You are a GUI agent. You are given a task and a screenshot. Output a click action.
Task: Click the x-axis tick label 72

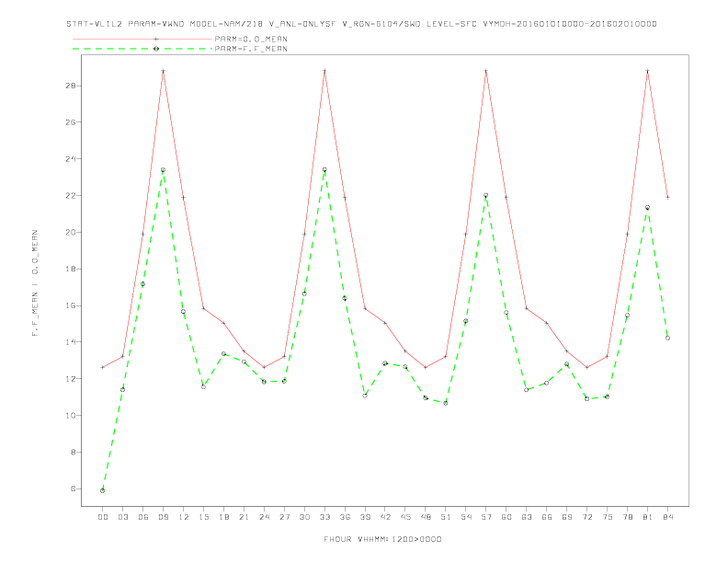(586, 517)
